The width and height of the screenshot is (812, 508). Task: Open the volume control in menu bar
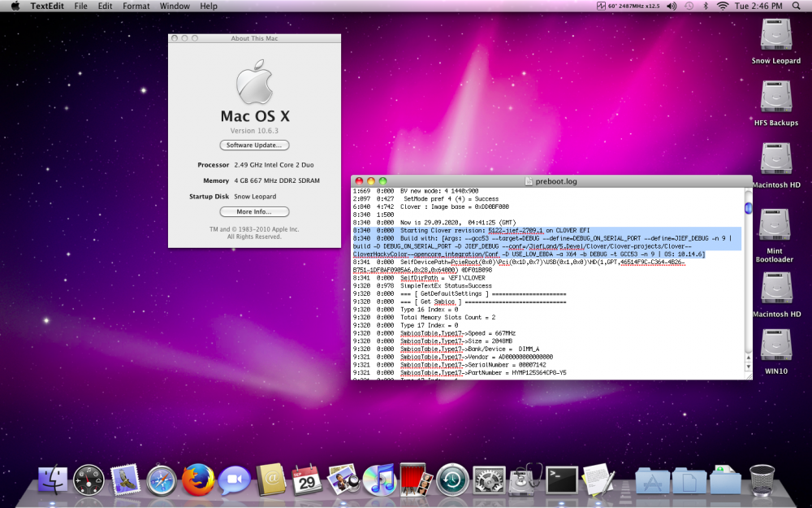672,7
